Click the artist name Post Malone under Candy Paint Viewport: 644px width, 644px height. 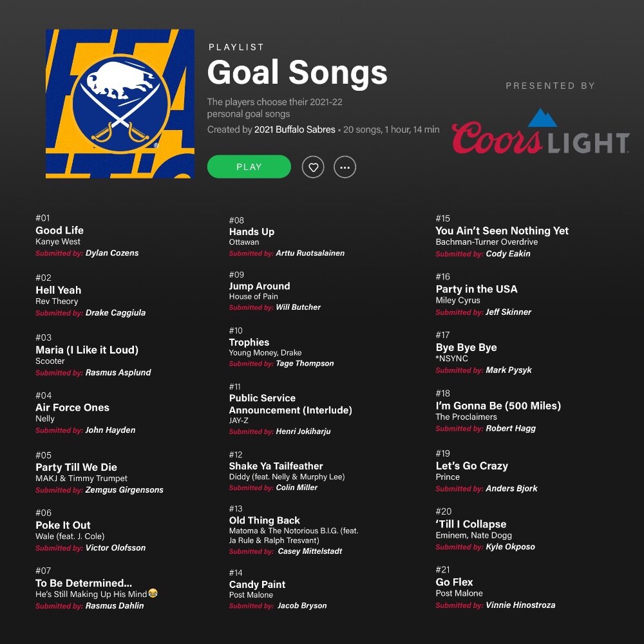251,594
